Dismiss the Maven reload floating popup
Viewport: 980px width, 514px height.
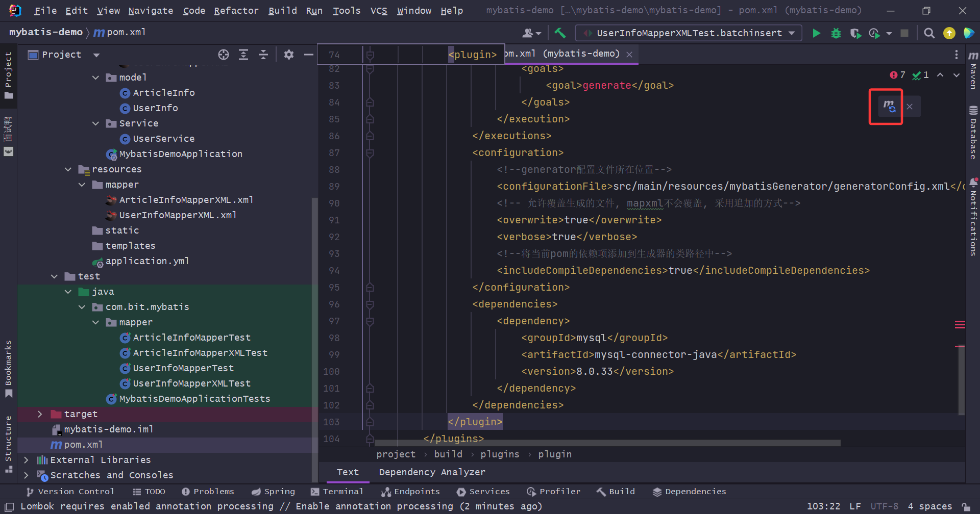click(x=910, y=107)
